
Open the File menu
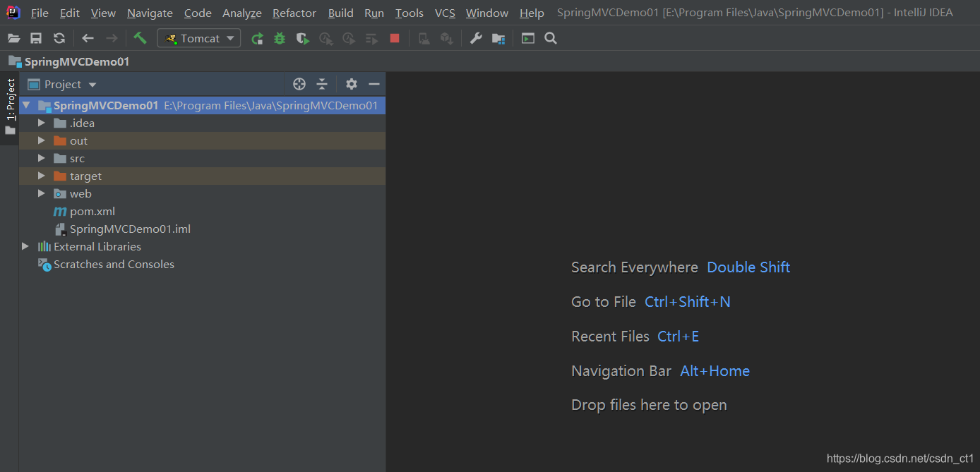point(40,13)
